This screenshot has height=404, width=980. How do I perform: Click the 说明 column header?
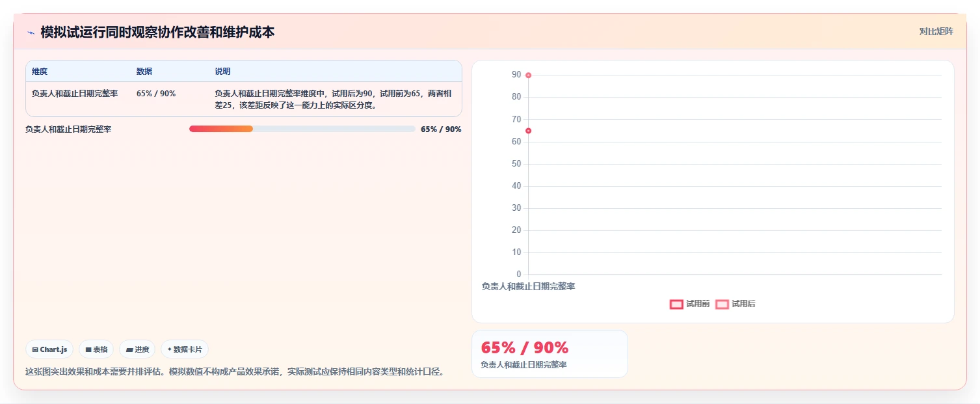tap(222, 72)
